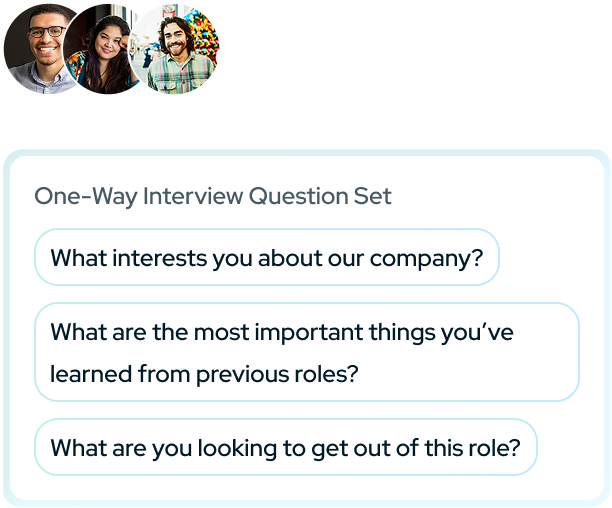Image resolution: width=612 pixels, height=508 pixels.
Task: Click the "One-Way Interview Question Set" heading
Action: (213, 196)
